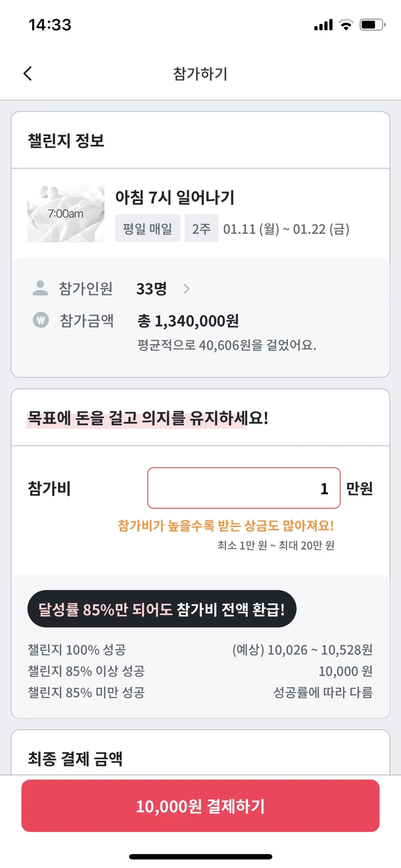Screen dimensions: 401x868
Task: Tap the 달성률 85% refund banner
Action: (x=162, y=609)
